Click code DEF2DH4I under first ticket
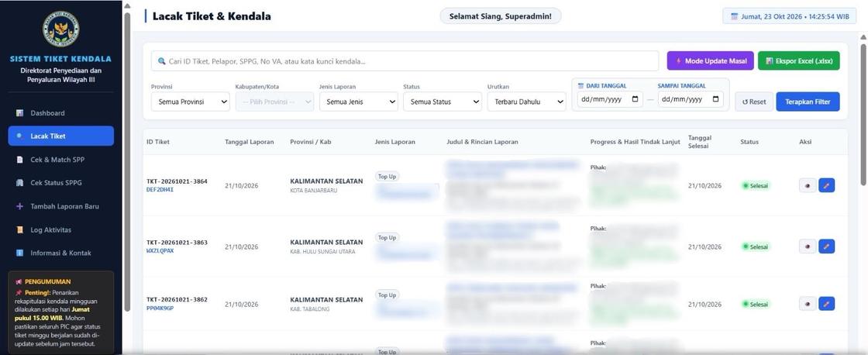The image size is (868, 355). 160,189
